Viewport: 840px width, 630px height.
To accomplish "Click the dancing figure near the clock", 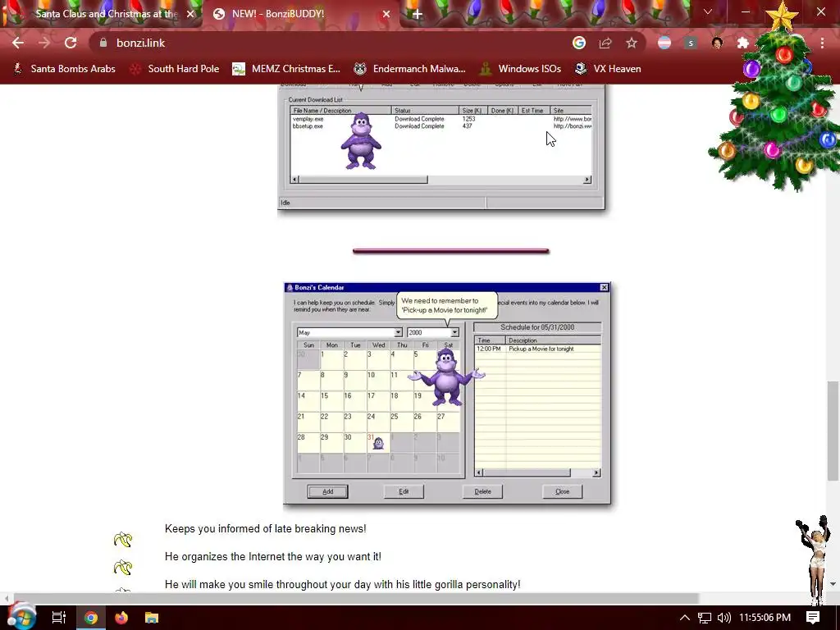I will (813, 559).
